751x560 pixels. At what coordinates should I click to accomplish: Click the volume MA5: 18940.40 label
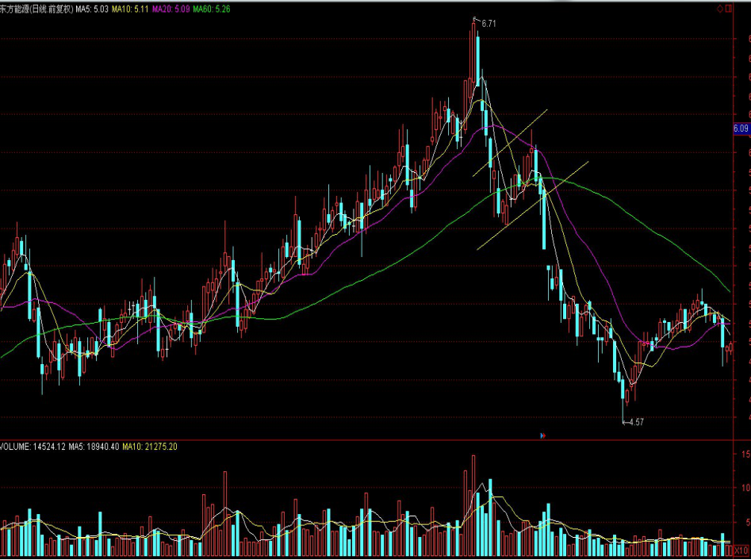[x=94, y=447]
